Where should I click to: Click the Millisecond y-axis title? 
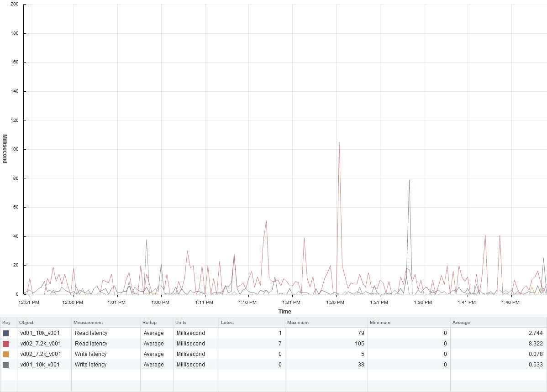coord(5,149)
